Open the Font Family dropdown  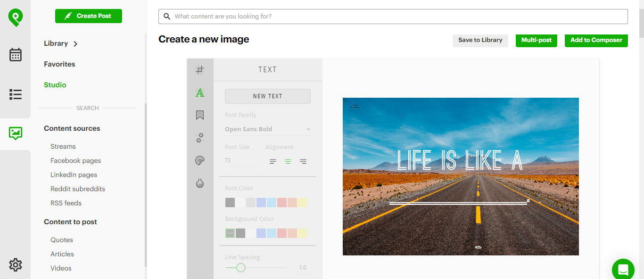click(x=267, y=129)
